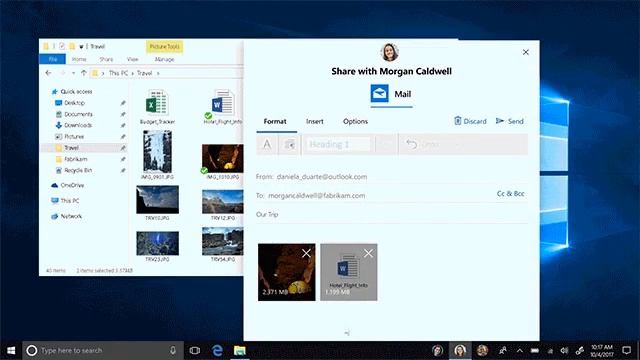Go up one folder with up arrow
The height and width of the screenshot is (360, 640).
click(x=84, y=73)
